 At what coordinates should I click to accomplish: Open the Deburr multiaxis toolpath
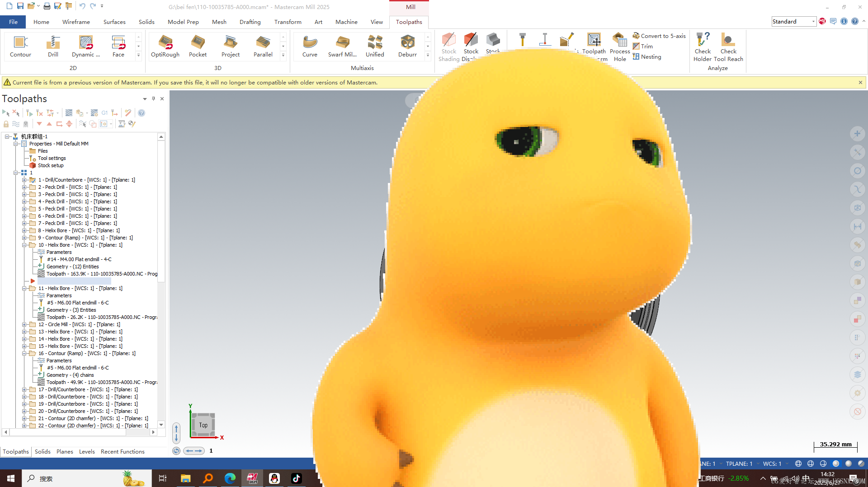[x=407, y=47]
